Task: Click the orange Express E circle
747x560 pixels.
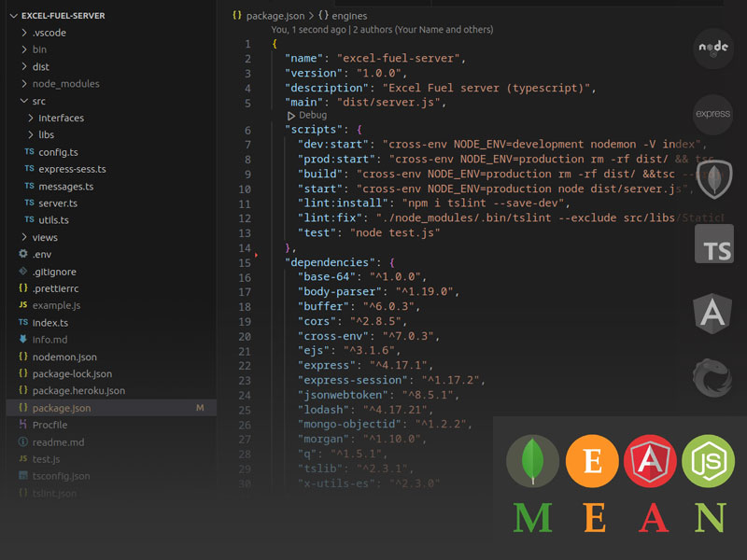Action: [x=592, y=461]
